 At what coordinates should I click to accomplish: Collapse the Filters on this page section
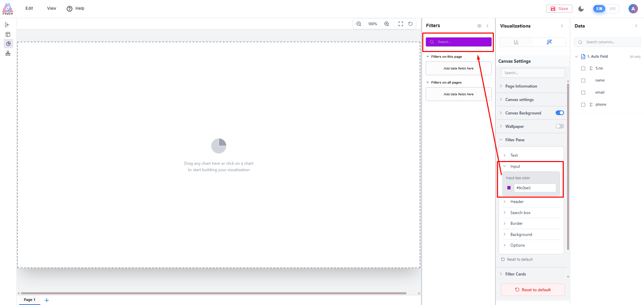coord(428,57)
